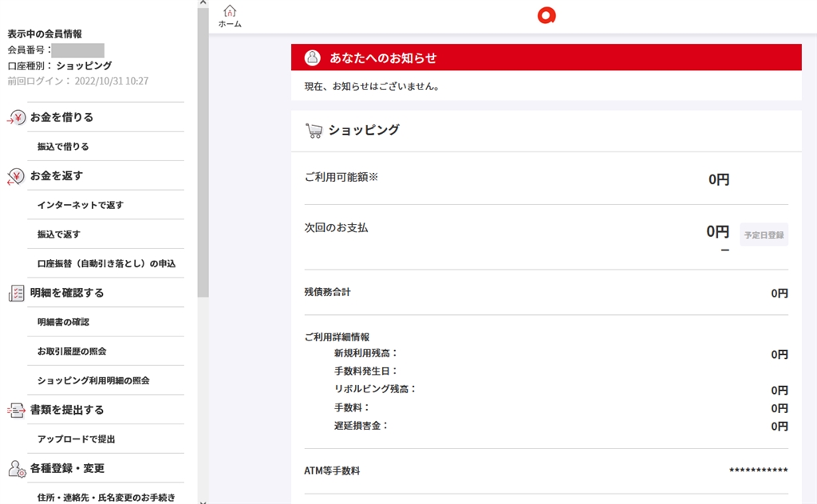The image size is (817, 504).
Task: Click the ご利用詳細情報 label
Action: tap(337, 337)
